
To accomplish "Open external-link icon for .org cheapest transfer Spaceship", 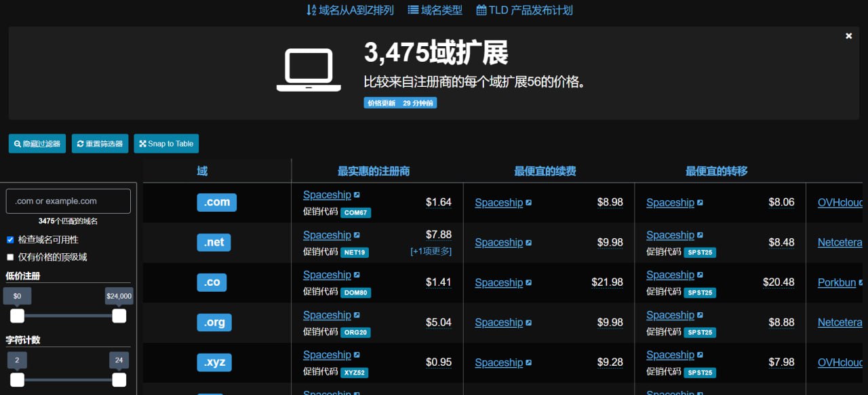I will coord(700,316).
